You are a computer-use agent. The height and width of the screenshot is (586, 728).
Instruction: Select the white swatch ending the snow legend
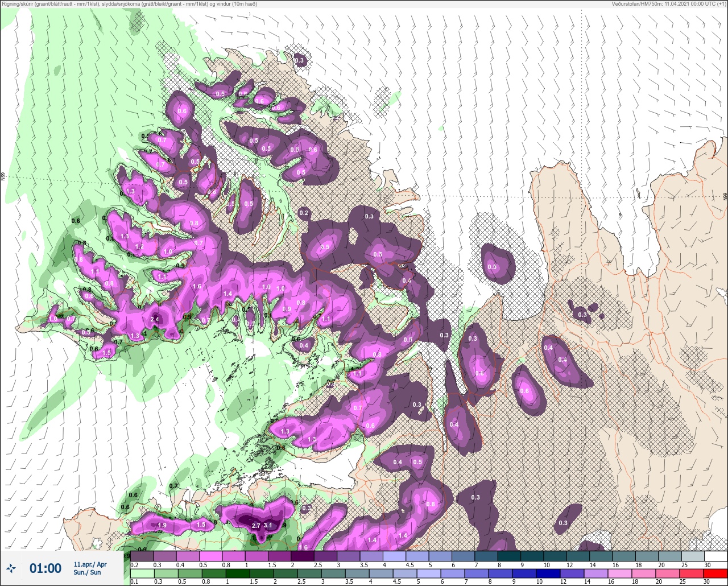coord(715,556)
